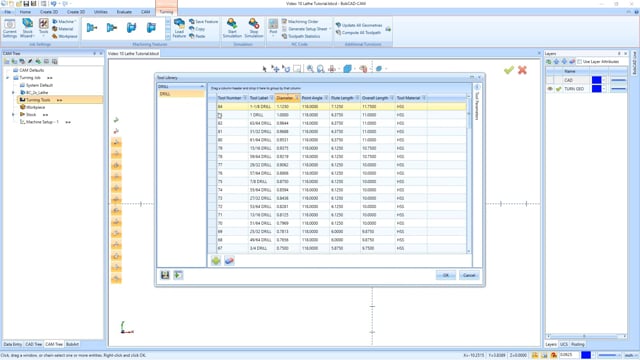Viewport: 640px width, 360px height.
Task: Delete tool with the eraser icon
Action: coord(229,260)
